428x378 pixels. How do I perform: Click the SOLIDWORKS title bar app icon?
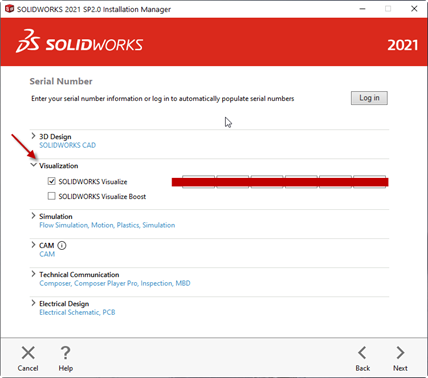9,9
